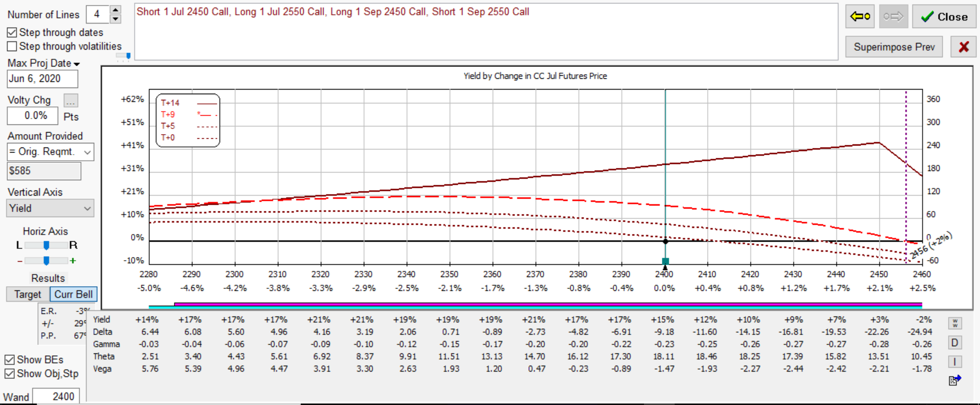Click the small 'W W' icon button
980x405 pixels.
click(x=954, y=324)
